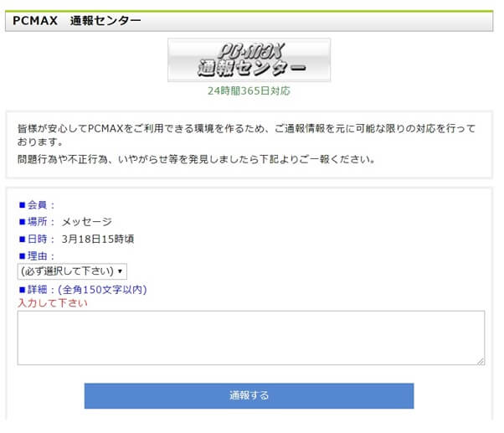Submit the report with 通報する button
The height and width of the screenshot is (433, 504).
click(x=249, y=395)
